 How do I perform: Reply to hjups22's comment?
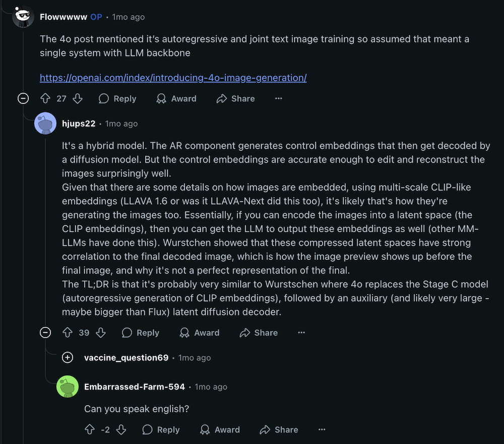(141, 332)
